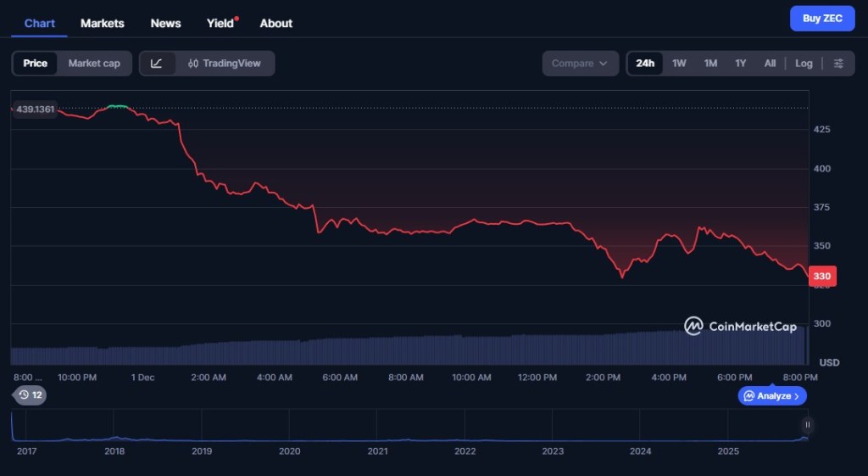Select the All time range option
The image size is (868, 476).
click(x=770, y=64)
